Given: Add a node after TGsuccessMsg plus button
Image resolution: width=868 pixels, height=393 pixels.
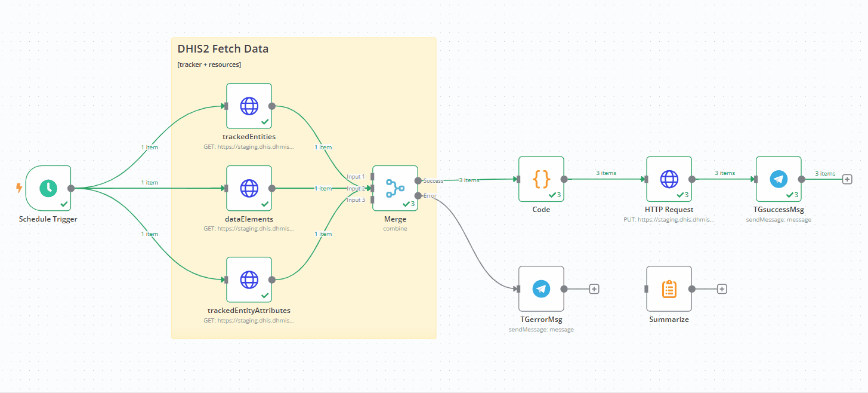Looking at the screenshot, I should [x=847, y=179].
